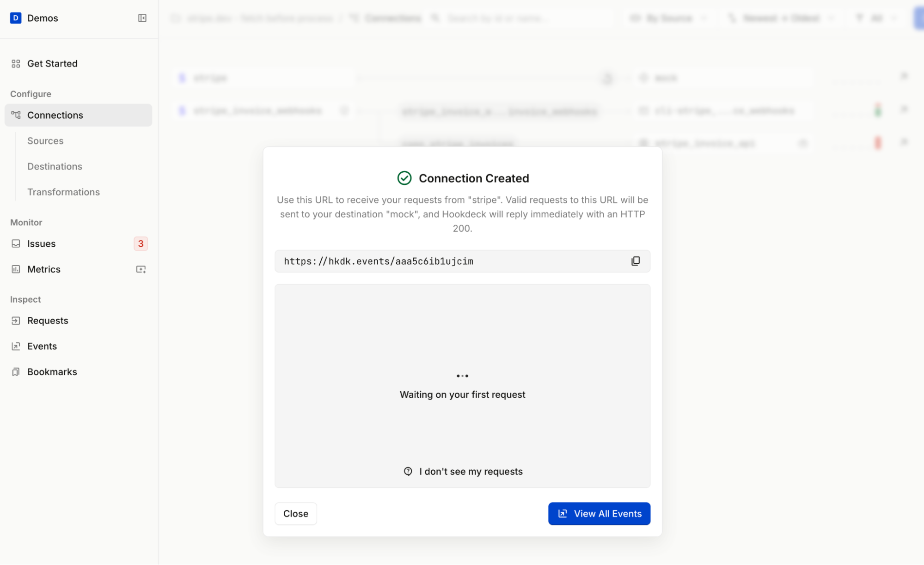
Task: Click the Demos project logo icon
Action: [16, 18]
